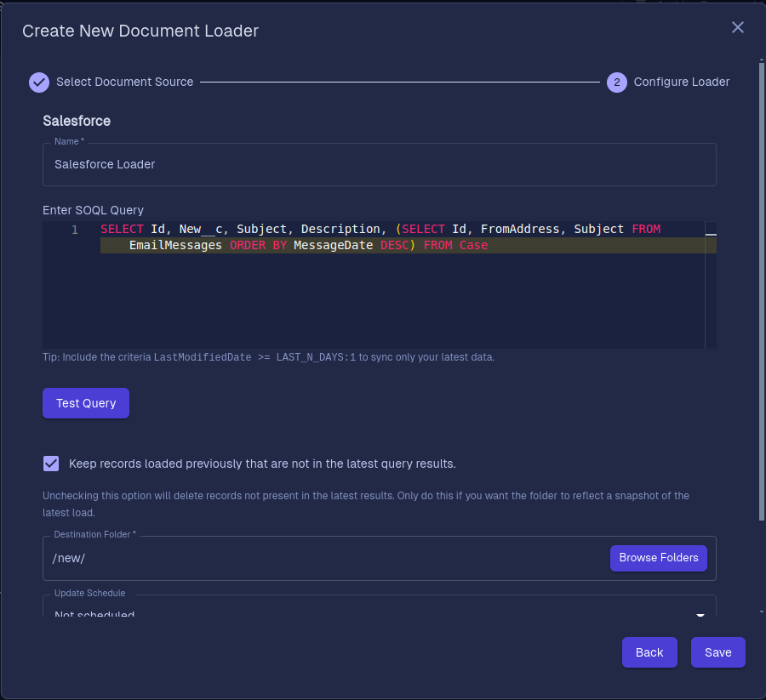Click the Update Schedule dropdown arrow
Screen dimensions: 766x700
coord(700,615)
